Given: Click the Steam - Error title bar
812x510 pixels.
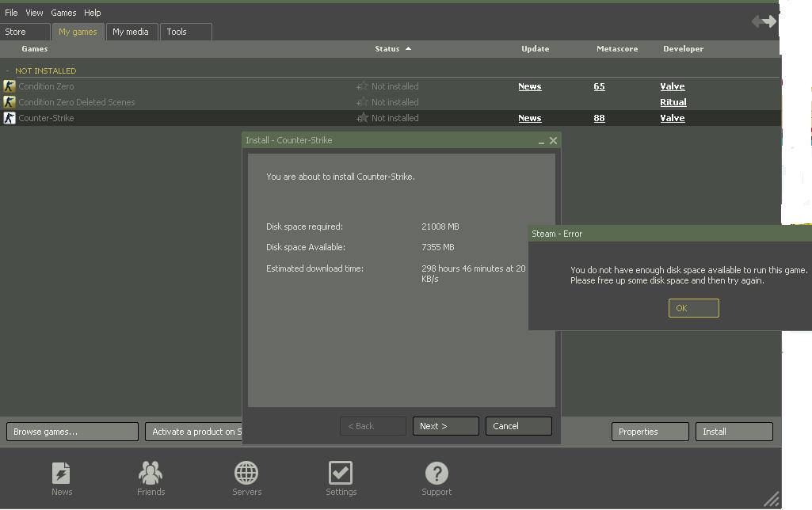Looking at the screenshot, I should click(670, 234).
